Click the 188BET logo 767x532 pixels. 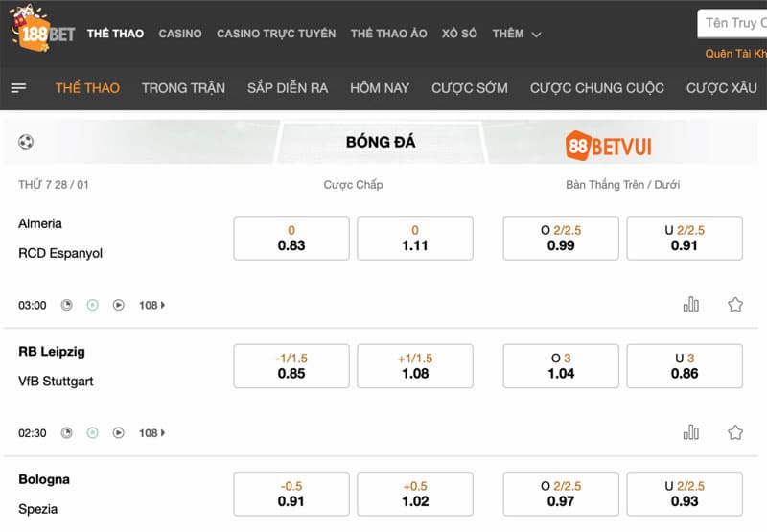pos(42,29)
